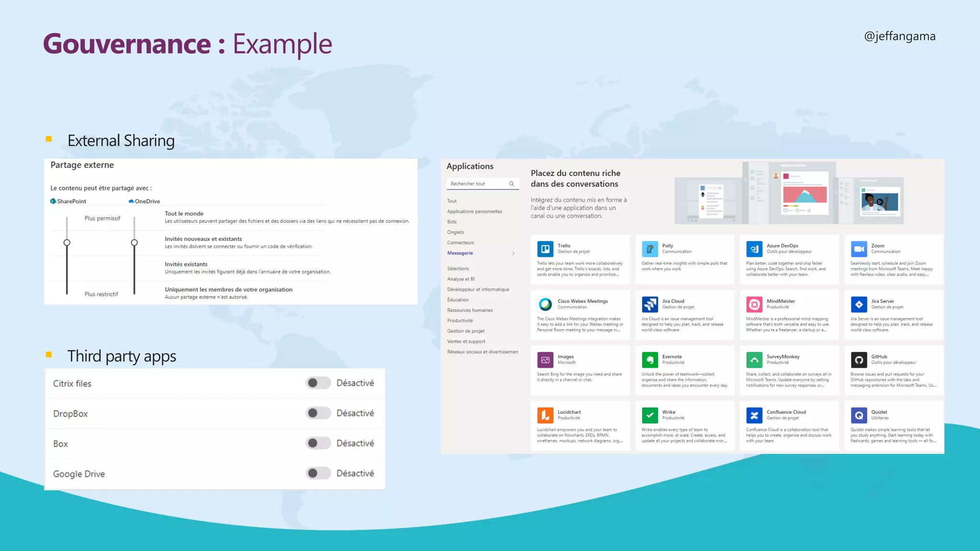Select the Images app icon

pos(545,360)
